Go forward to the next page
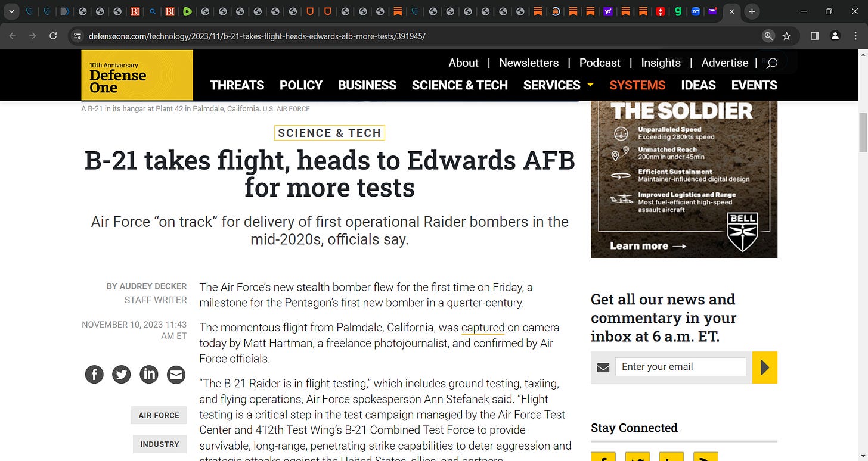Viewport: 868px width, 461px height. point(33,36)
